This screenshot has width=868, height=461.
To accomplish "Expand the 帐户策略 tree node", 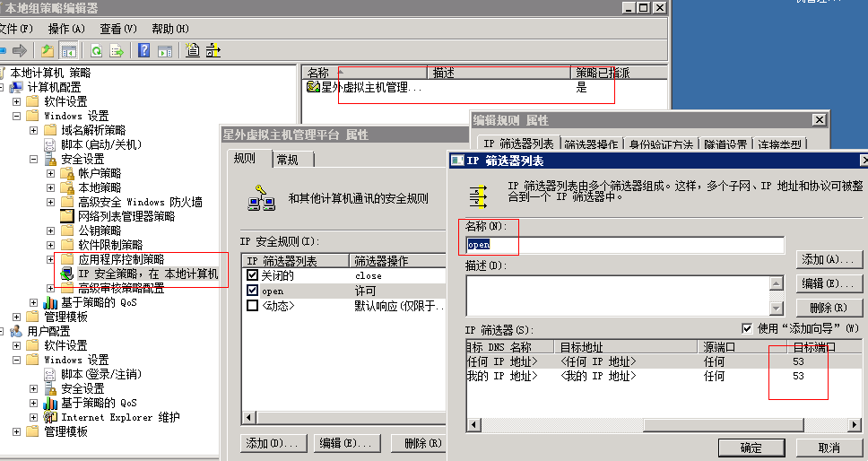I will (x=51, y=173).
